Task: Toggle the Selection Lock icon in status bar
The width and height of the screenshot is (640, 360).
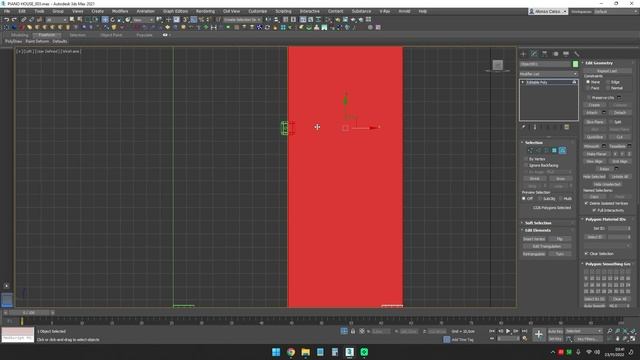Action: click(353, 331)
